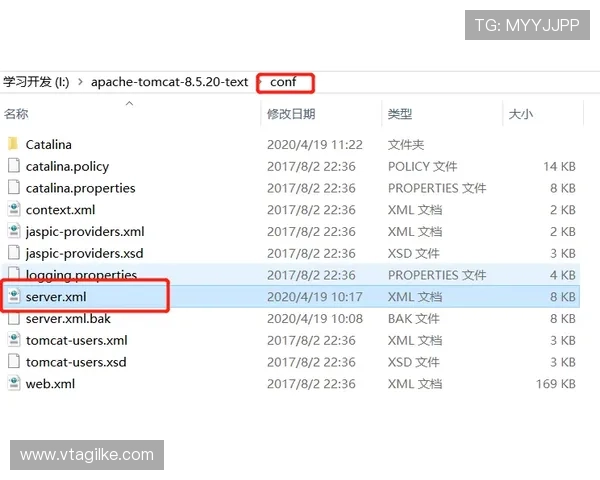Click the conf breadcrumb segment
Viewport: 600px width, 480px height.
click(x=283, y=82)
